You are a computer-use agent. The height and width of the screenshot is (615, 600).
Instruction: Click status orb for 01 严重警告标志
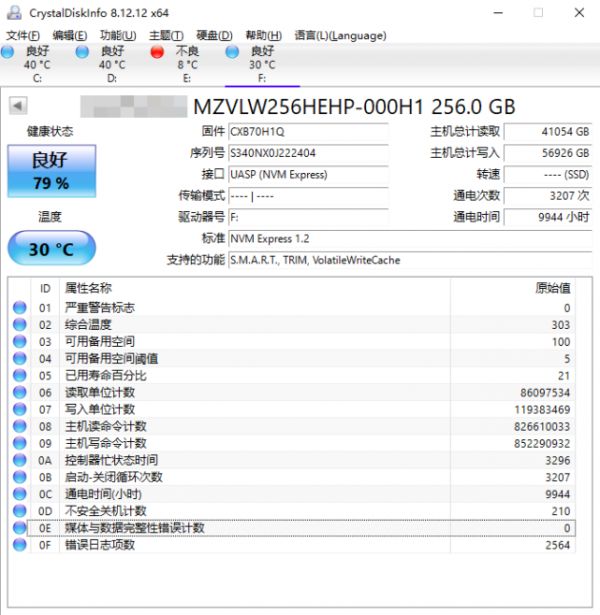click(x=19, y=307)
